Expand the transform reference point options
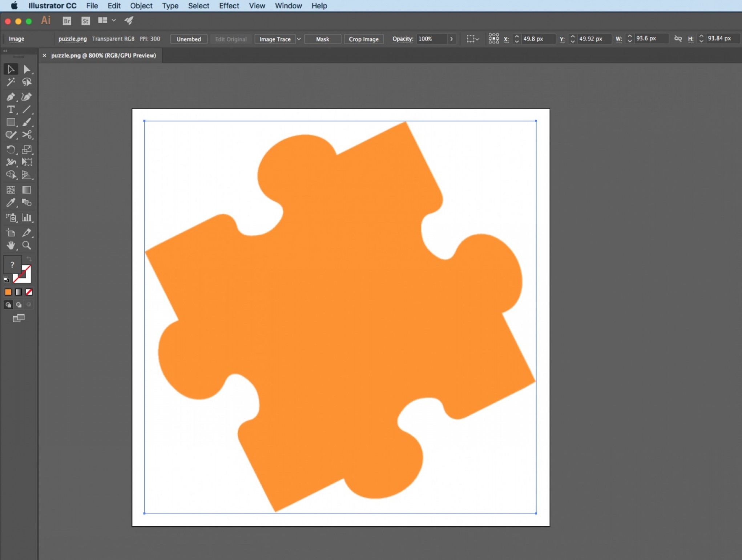The image size is (742, 560). 494,38
